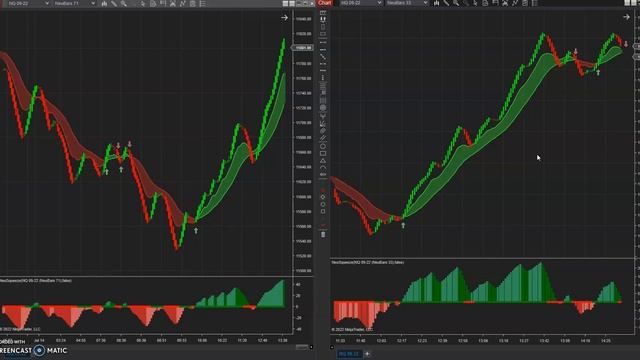This screenshot has height=360, width=640.
Task: Open the right chart's instrument selector dropdown
Action: pos(360,3)
